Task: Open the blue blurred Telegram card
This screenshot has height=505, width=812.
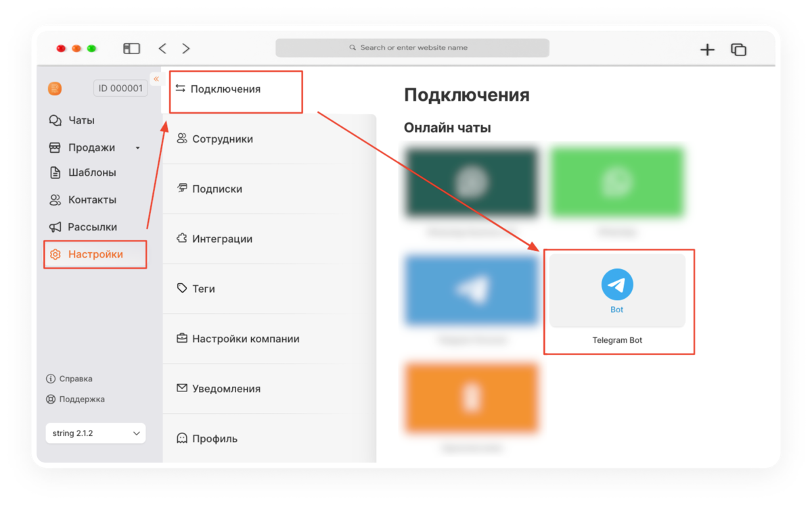Action: tap(472, 291)
